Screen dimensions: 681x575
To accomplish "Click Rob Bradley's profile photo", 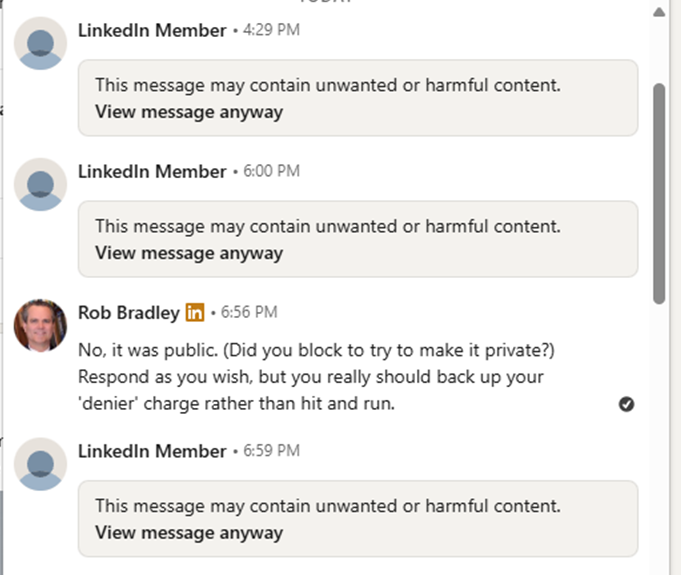I will 40,325.
